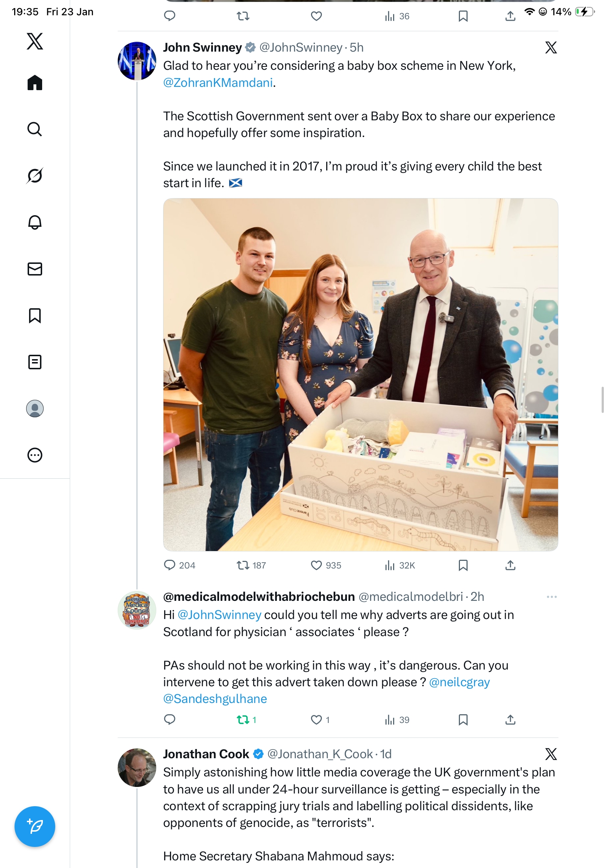Click the @ZohranKMamdani mention link
606x868 pixels.
[x=218, y=83]
